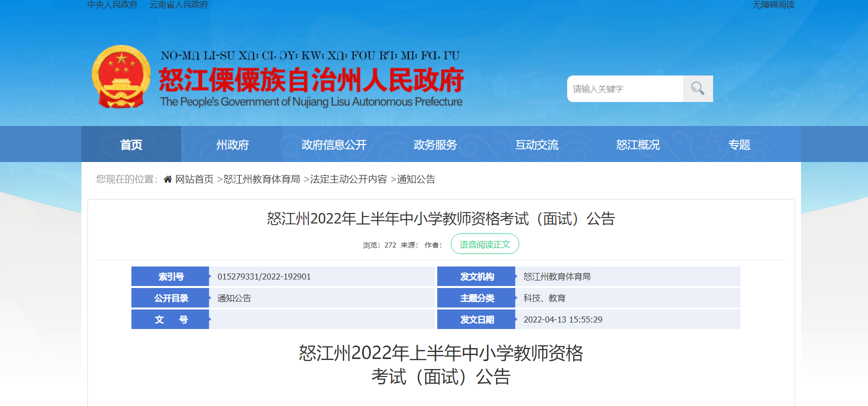Click the 发文机构 label cell
The width and height of the screenshot is (868, 406).
coord(476,276)
